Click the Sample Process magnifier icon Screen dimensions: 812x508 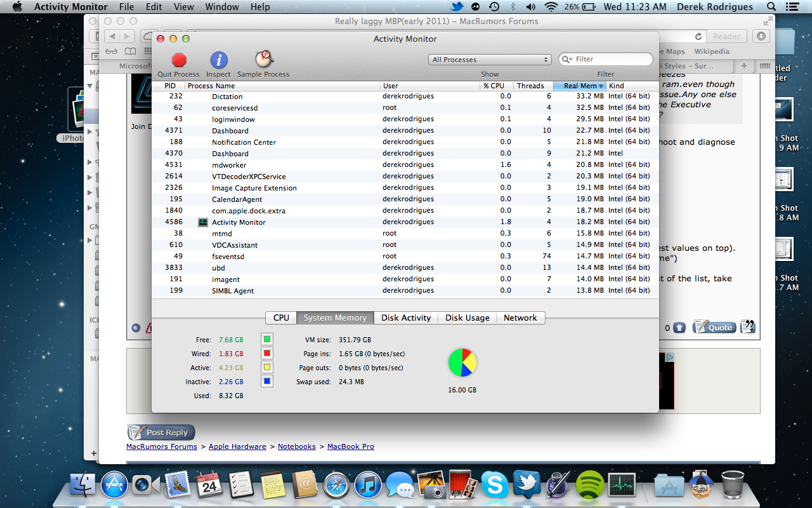click(263, 60)
